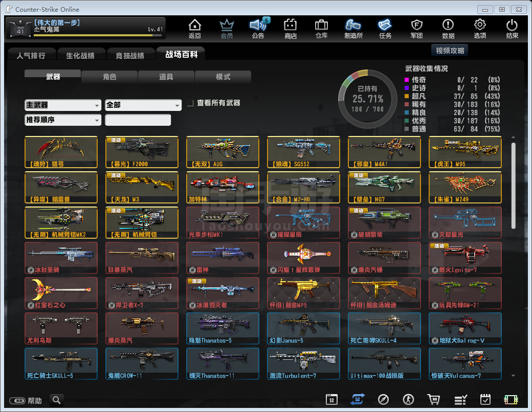Open the 冰封圣骑 weapon card
The width and height of the screenshot is (532, 412).
coord(61,258)
